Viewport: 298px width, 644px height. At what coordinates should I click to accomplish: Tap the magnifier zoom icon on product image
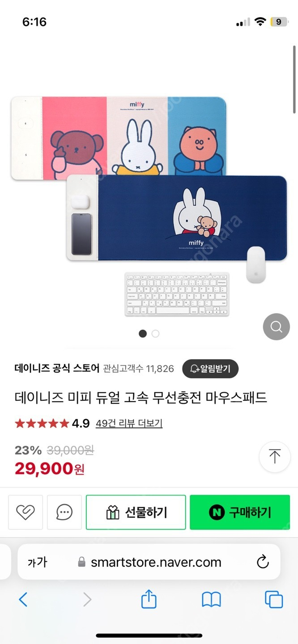(277, 327)
